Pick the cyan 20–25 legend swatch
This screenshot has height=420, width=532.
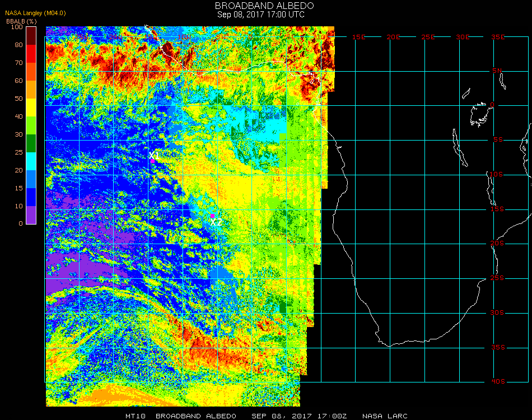(31, 161)
